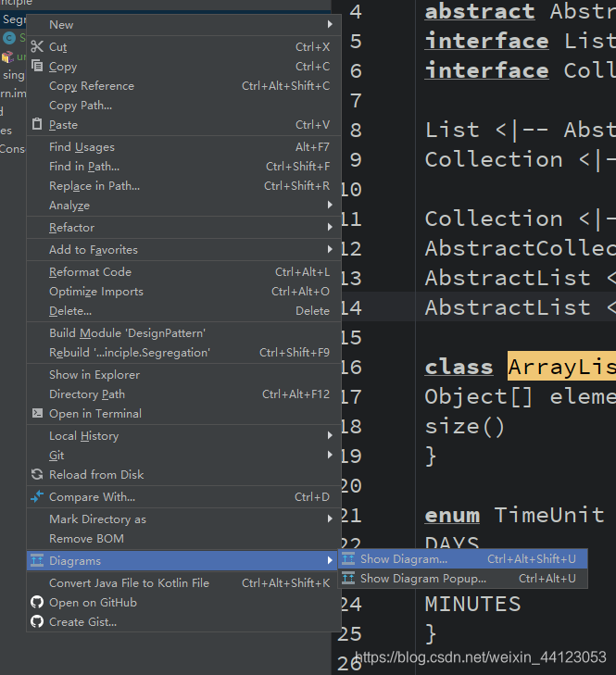Click the Diagrams menu icon
The width and height of the screenshot is (616, 675).
[37, 560]
